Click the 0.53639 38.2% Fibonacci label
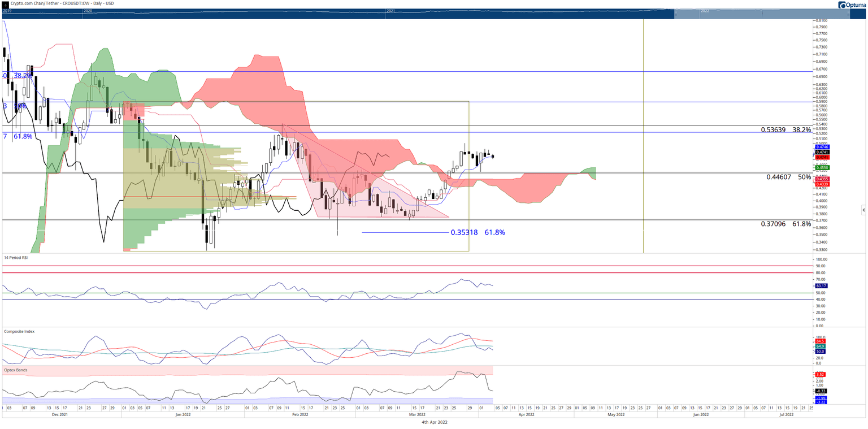868x429 pixels. coord(786,130)
